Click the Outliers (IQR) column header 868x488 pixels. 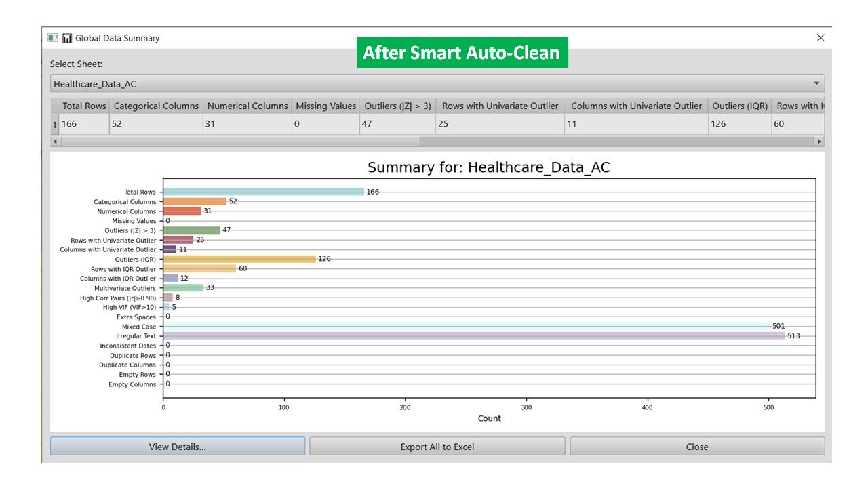point(739,106)
